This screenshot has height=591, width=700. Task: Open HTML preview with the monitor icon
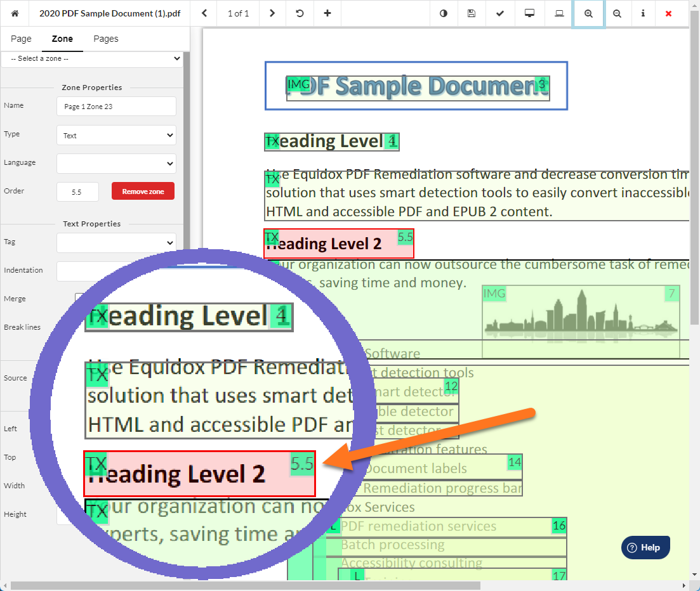coord(529,13)
